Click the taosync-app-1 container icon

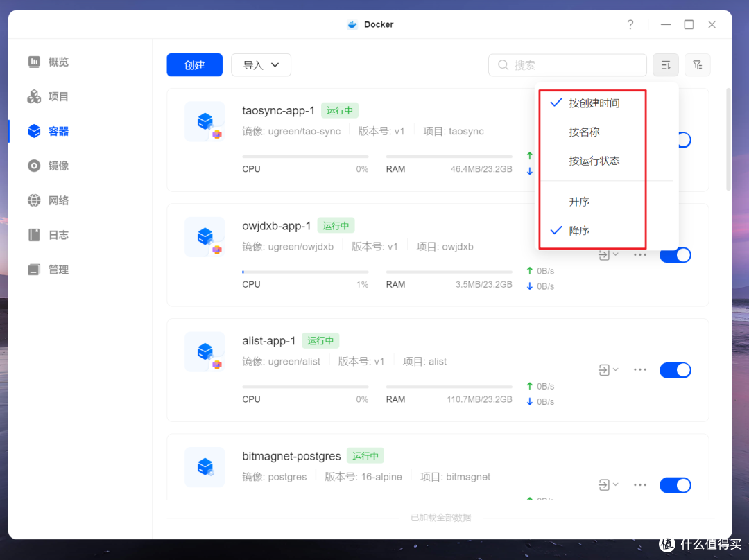pos(205,122)
